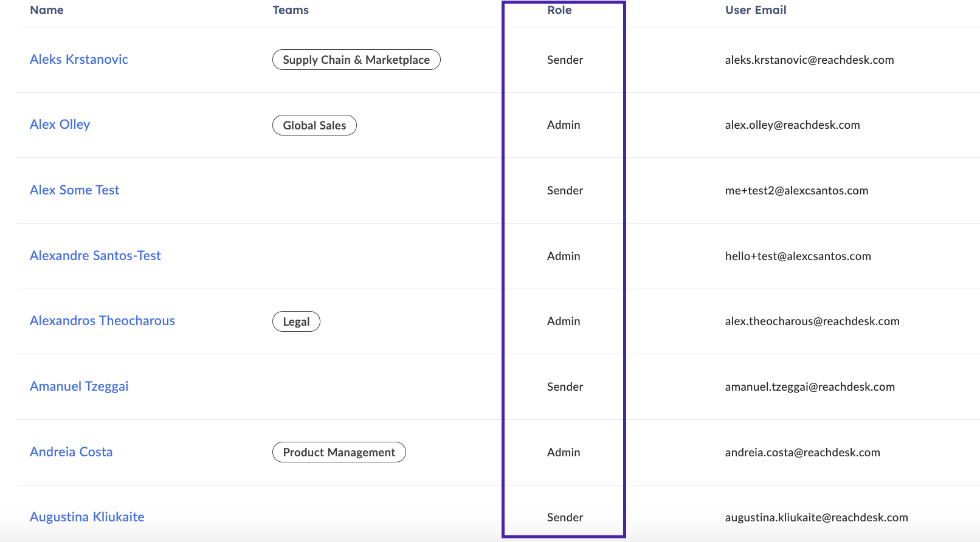Select Admin role for Andreia Costa

[x=564, y=452]
